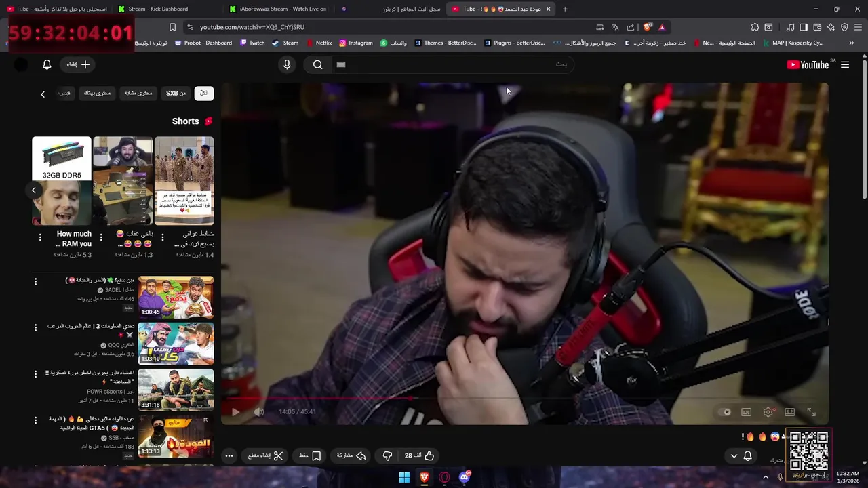
Task: Show the overflow bookmarks chevron
Action: (851, 43)
